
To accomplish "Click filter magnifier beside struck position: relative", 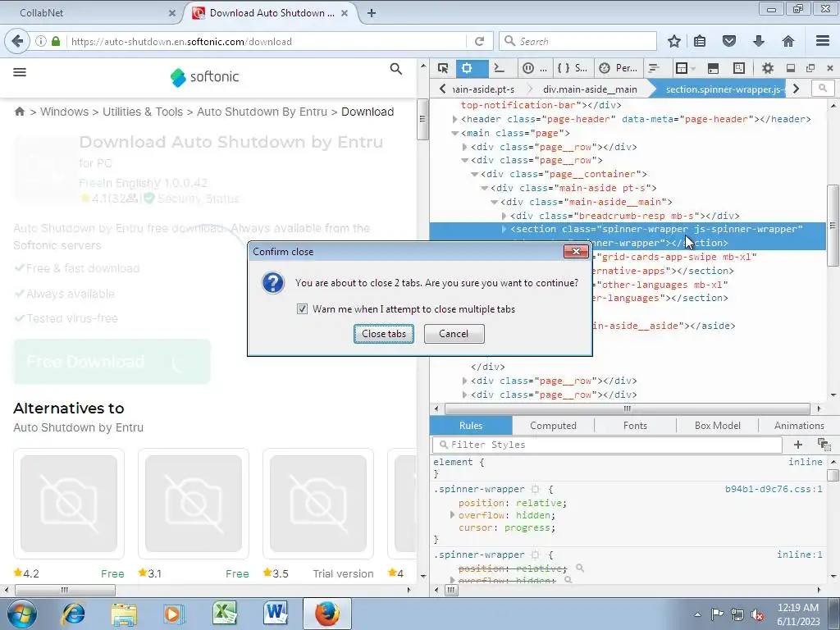I will click(580, 568).
